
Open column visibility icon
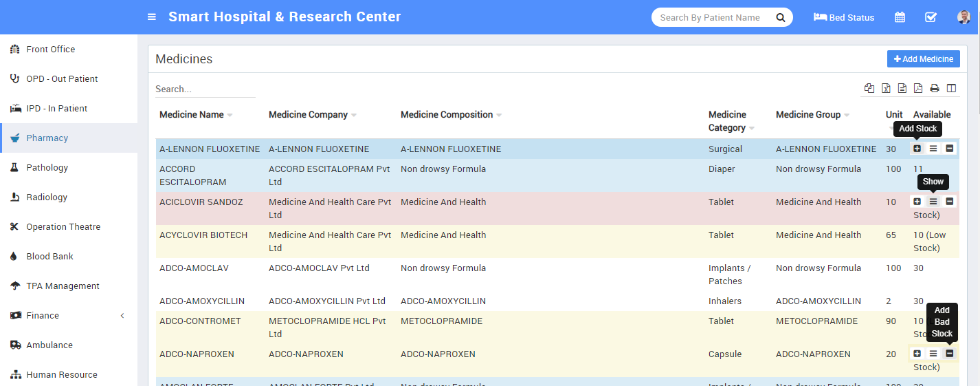pos(951,88)
